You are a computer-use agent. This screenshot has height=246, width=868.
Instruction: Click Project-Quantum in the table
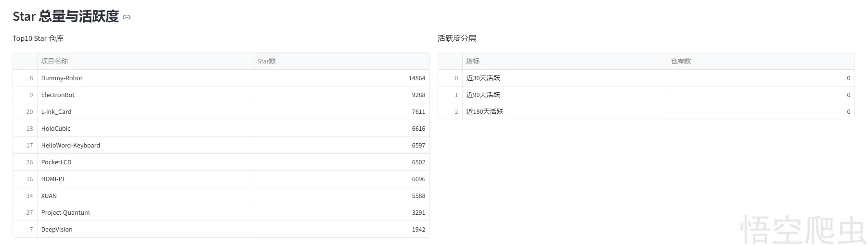point(65,212)
